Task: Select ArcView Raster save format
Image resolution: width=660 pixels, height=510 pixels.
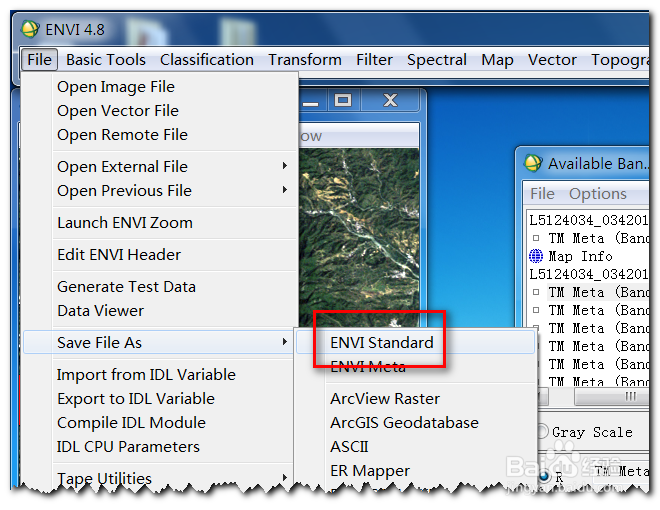Action: 385,398
